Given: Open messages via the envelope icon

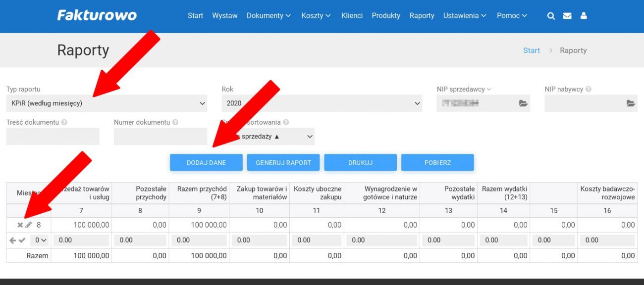Looking at the screenshot, I should coord(567,16).
